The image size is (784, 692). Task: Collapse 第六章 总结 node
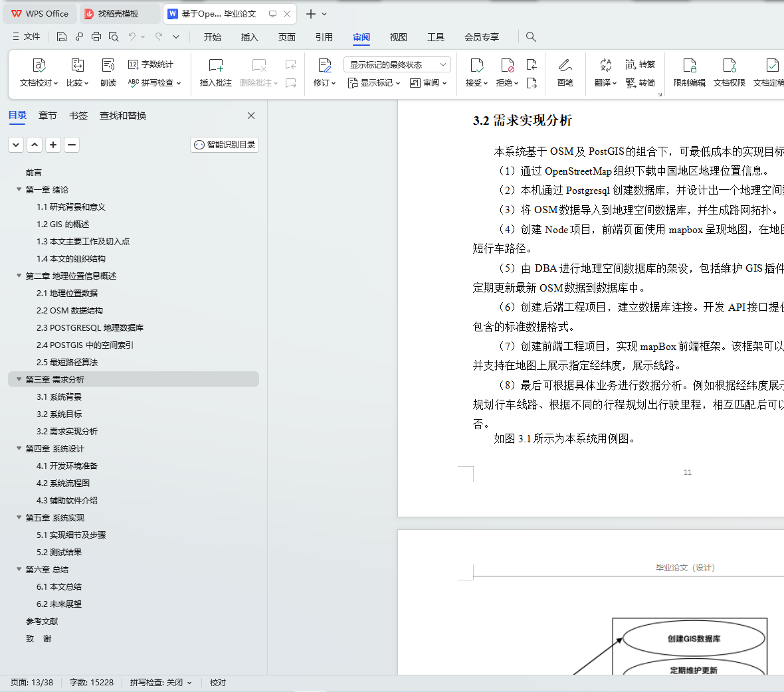pyautogui.click(x=19, y=569)
